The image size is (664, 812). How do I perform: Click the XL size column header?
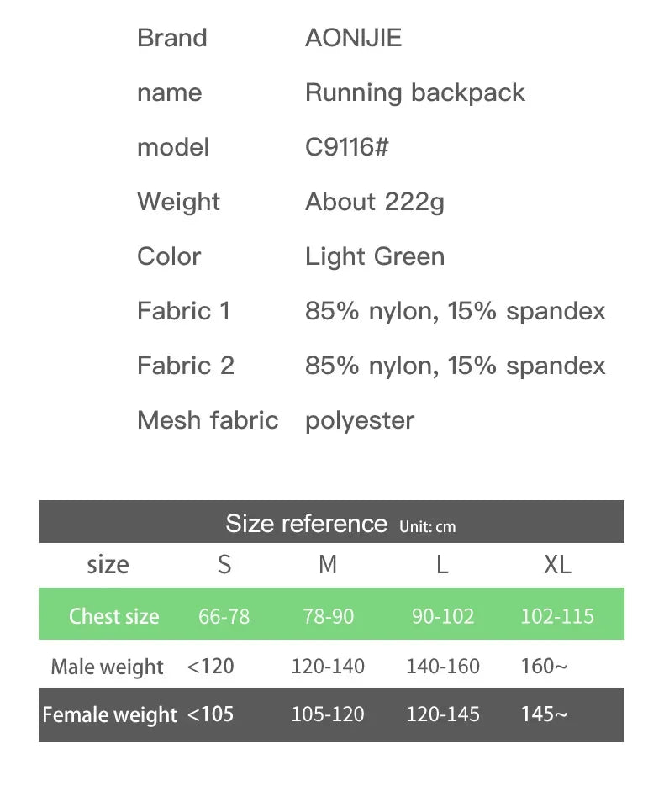tap(557, 565)
